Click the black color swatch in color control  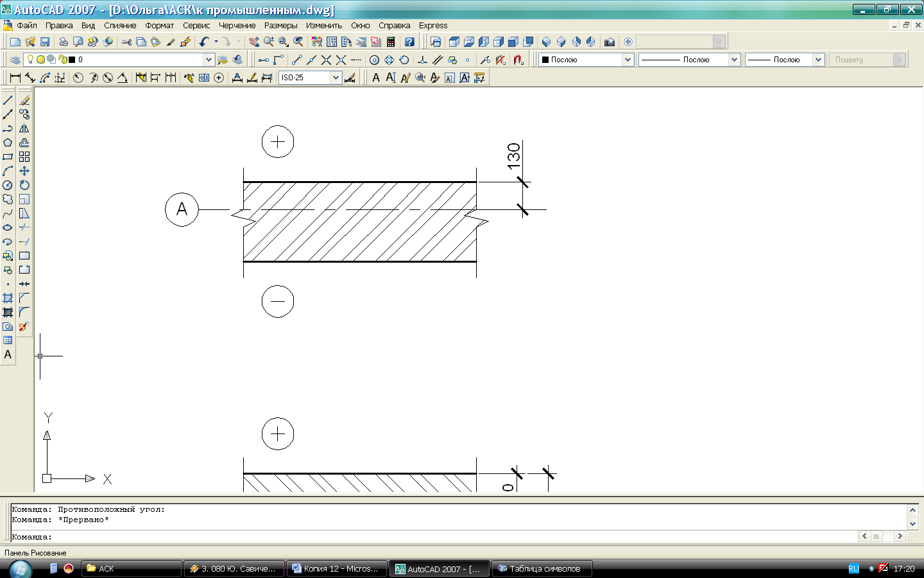pos(545,60)
